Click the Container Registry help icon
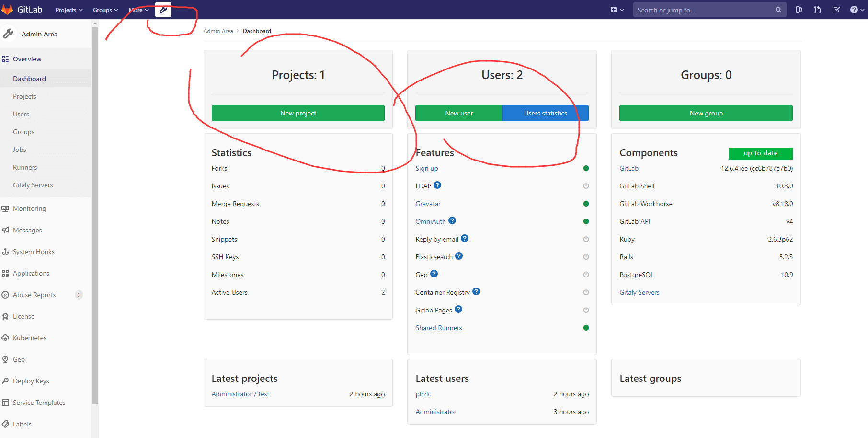 [x=476, y=292]
